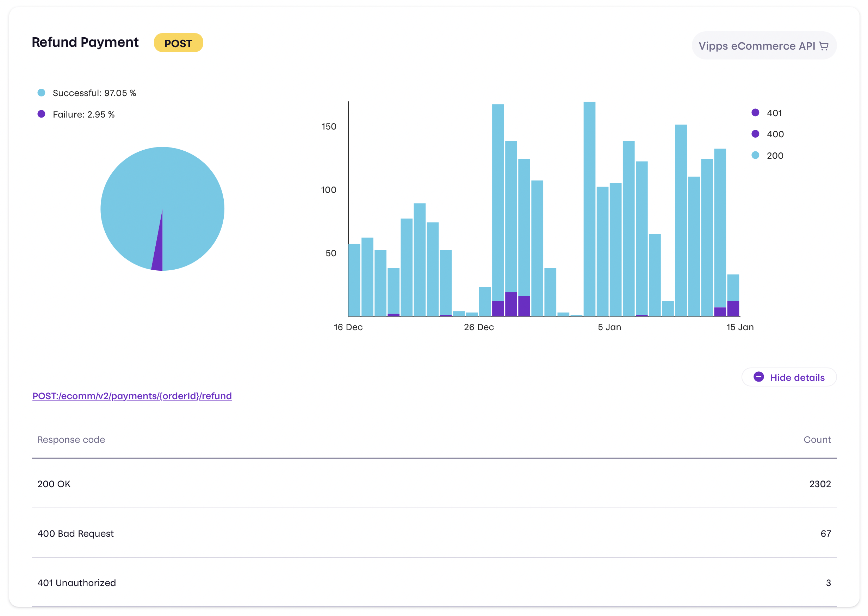Select the POST method badge

click(x=178, y=43)
